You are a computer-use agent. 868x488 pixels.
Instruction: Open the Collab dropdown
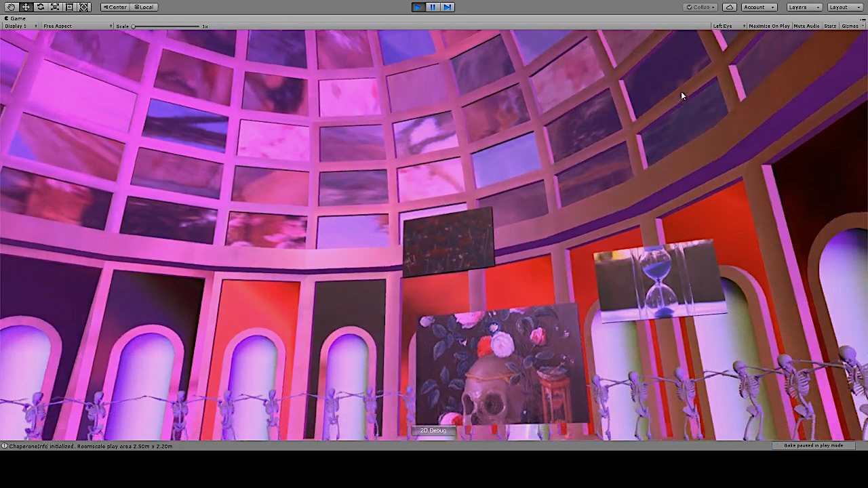[x=701, y=7]
